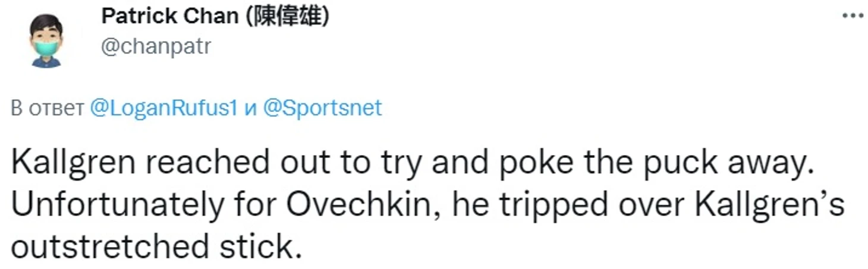
Task: Click the word "и" between mentions
Action: tap(250, 108)
